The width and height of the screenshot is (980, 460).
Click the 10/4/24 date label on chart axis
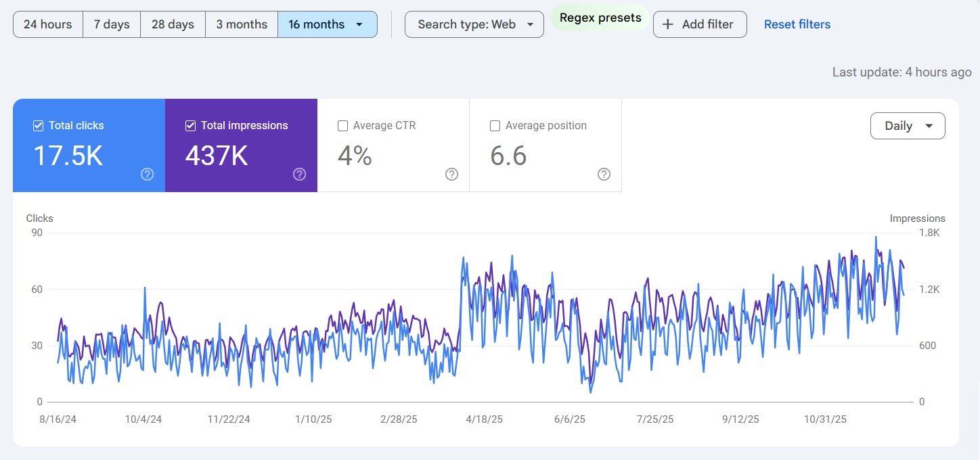[x=143, y=419]
